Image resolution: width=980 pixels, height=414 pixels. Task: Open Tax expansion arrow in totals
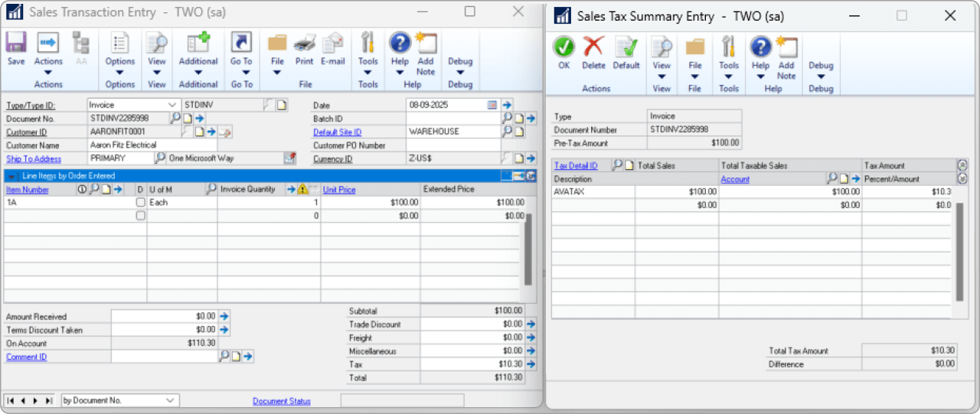click(x=531, y=364)
